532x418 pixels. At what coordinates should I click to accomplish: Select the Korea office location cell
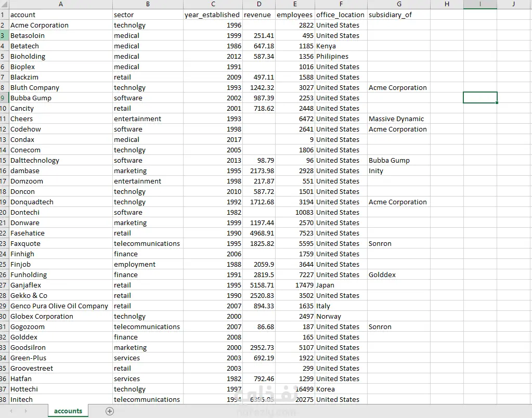[341, 389]
